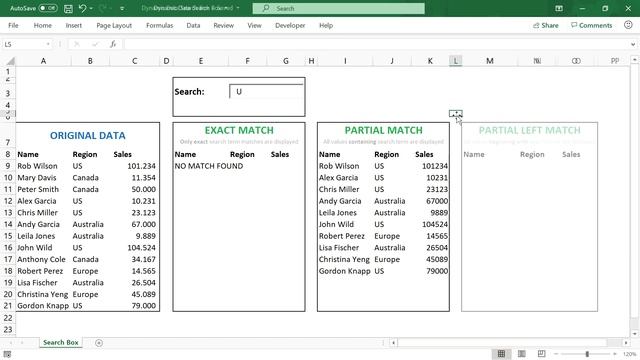Add a new sheet with plus icon
Image resolution: width=640 pixels, height=360 pixels.
[x=99, y=343]
